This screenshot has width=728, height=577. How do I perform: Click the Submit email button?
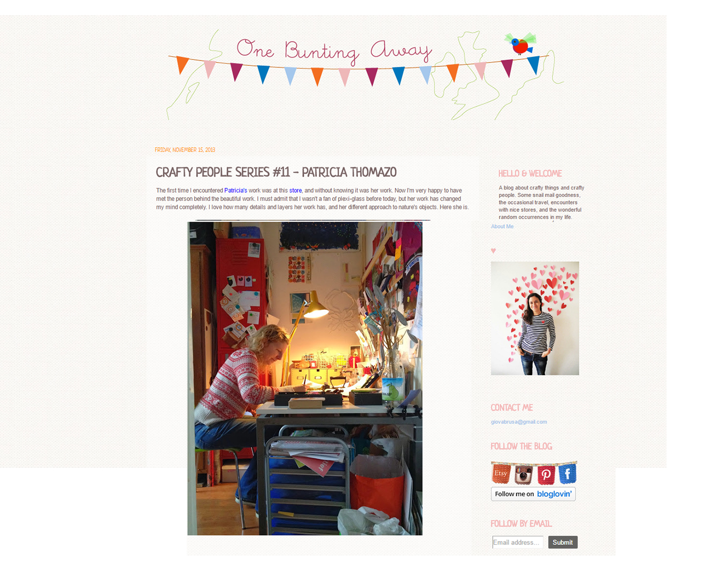click(x=562, y=542)
